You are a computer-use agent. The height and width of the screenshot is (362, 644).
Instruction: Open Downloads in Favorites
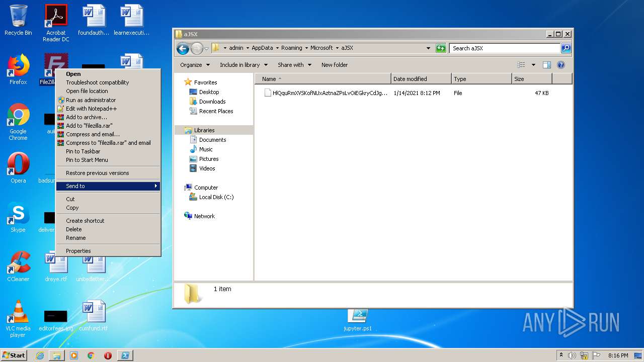tap(212, 102)
